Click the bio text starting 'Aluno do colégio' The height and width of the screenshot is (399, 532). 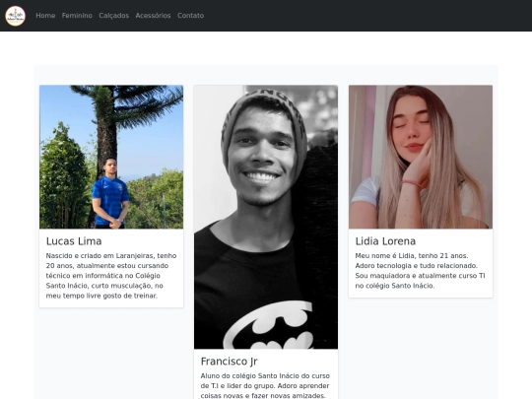(x=266, y=386)
